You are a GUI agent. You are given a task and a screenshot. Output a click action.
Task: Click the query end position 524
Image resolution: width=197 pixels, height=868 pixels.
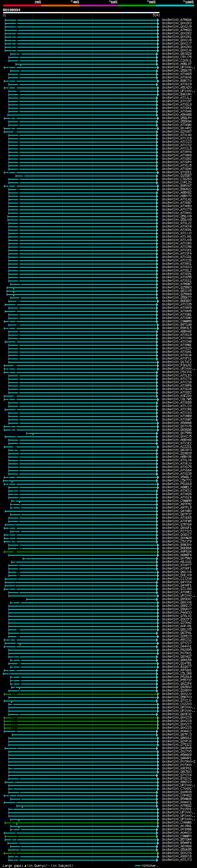click(x=155, y=15)
